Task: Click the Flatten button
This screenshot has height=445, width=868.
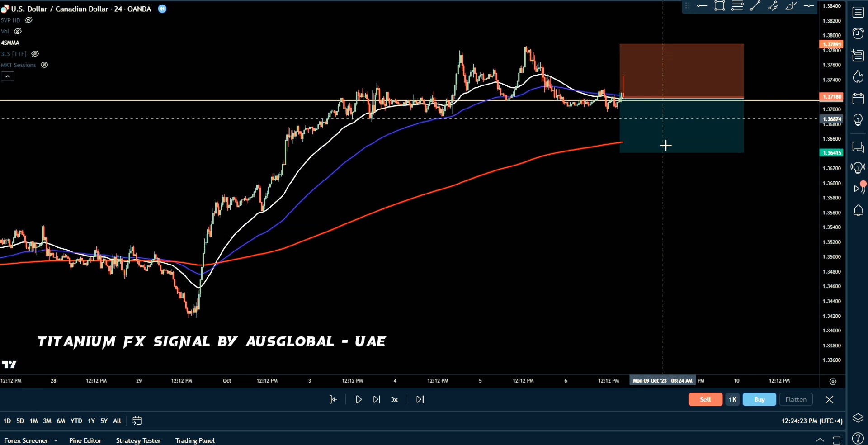Action: click(x=796, y=399)
